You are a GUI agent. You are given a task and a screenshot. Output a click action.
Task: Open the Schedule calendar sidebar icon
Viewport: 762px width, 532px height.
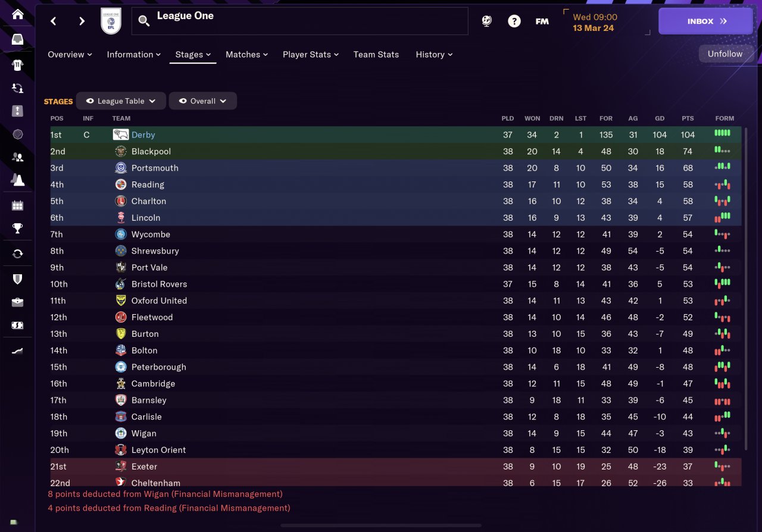coord(18,206)
